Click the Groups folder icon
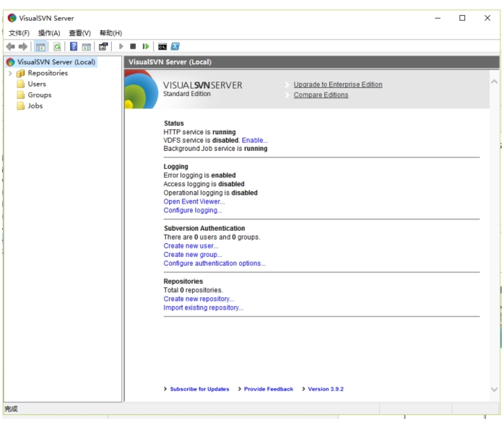The height and width of the screenshot is (428, 504). coord(20,95)
